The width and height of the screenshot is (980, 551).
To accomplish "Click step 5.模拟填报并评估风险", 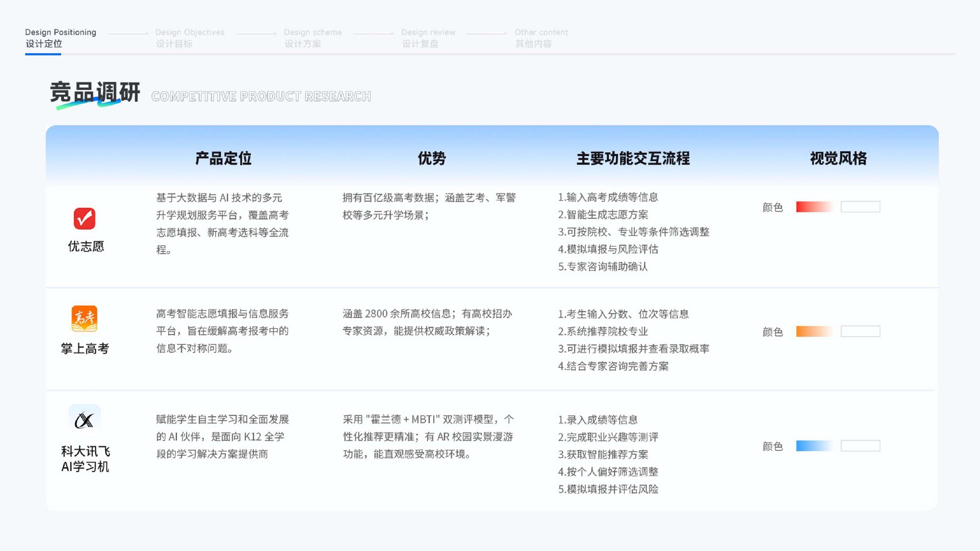I will [x=608, y=489].
